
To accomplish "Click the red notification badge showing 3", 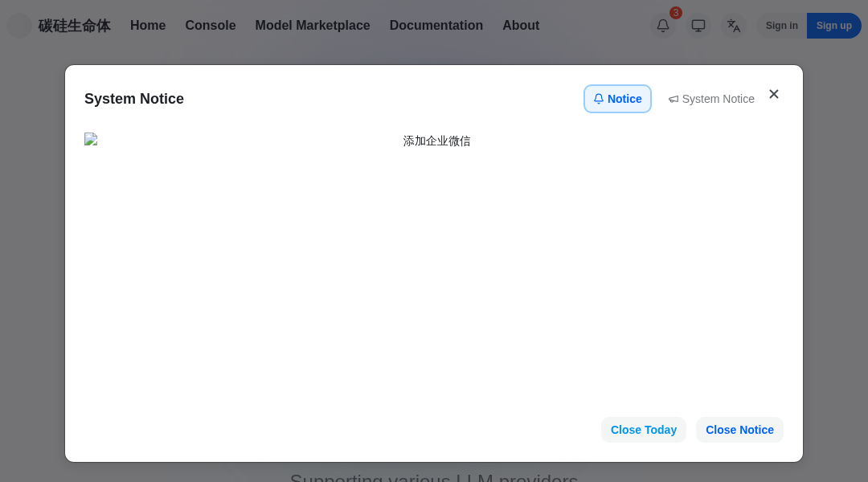I will click(x=676, y=13).
